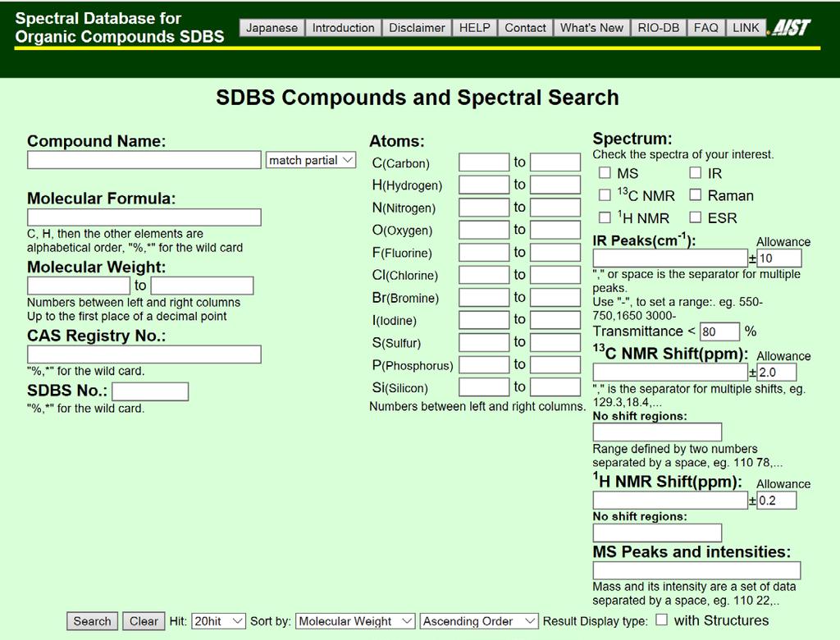Edit the IR Peaks allowance value
The image size is (840, 640).
point(779,258)
